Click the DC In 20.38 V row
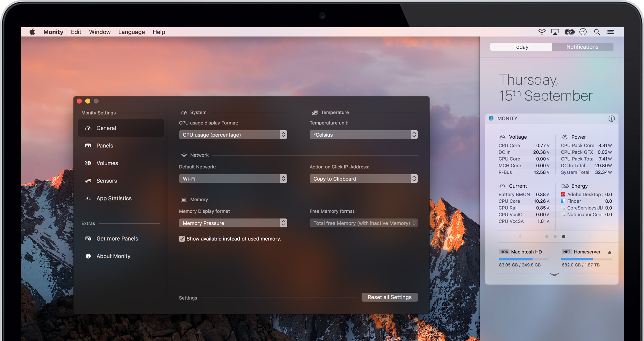The image size is (644, 341). tap(524, 152)
